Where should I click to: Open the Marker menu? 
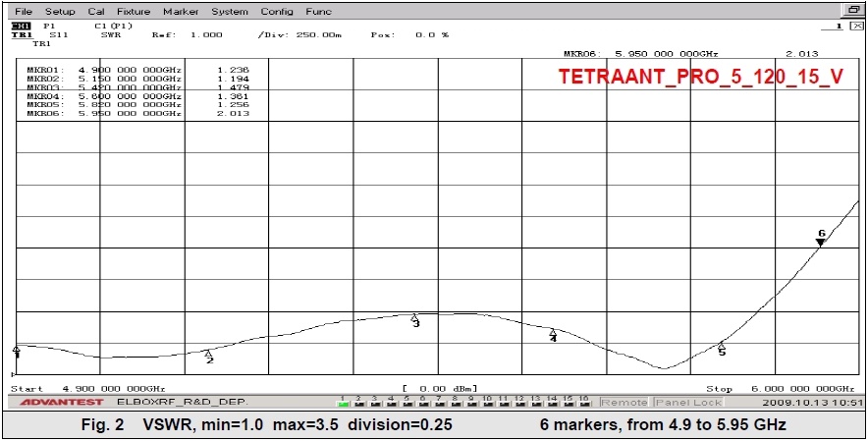tap(180, 11)
